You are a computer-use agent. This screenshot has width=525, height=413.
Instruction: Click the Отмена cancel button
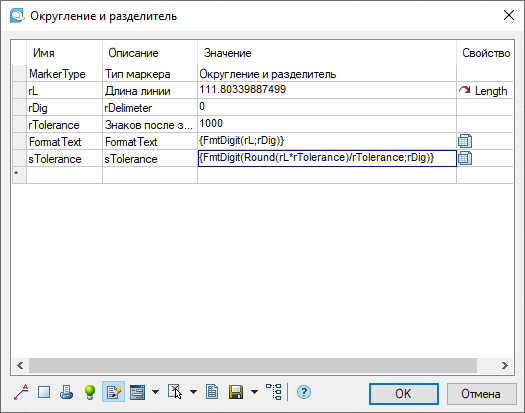pyautogui.click(x=481, y=394)
